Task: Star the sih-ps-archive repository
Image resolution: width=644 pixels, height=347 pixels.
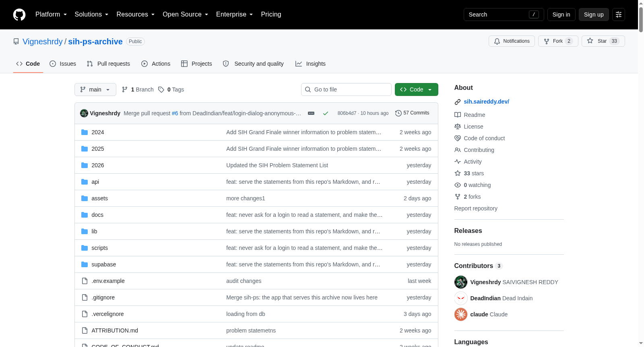Action: pyautogui.click(x=603, y=41)
